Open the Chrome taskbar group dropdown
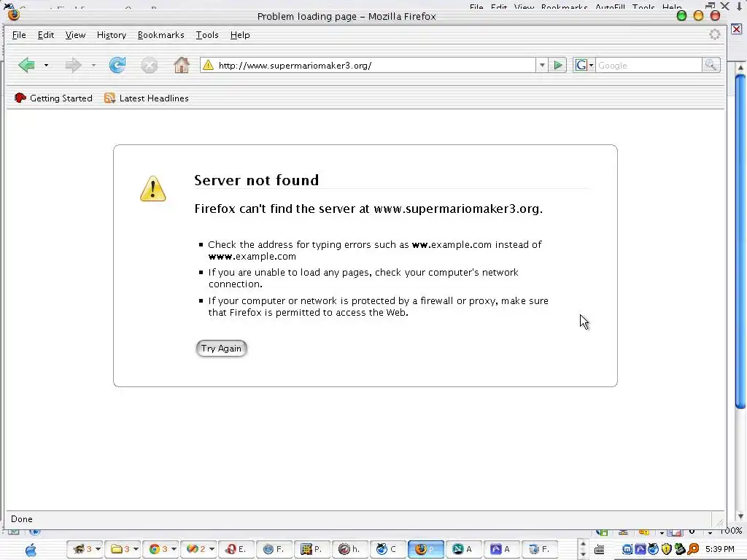 coord(174,549)
